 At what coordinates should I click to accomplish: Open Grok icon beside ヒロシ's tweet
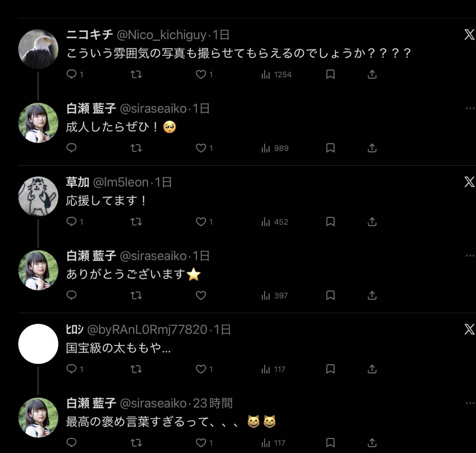pos(469,330)
